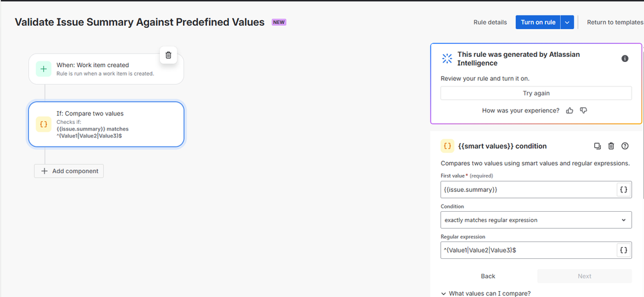Open the Condition dropdown list
The height and width of the screenshot is (297, 644).
coord(536,220)
